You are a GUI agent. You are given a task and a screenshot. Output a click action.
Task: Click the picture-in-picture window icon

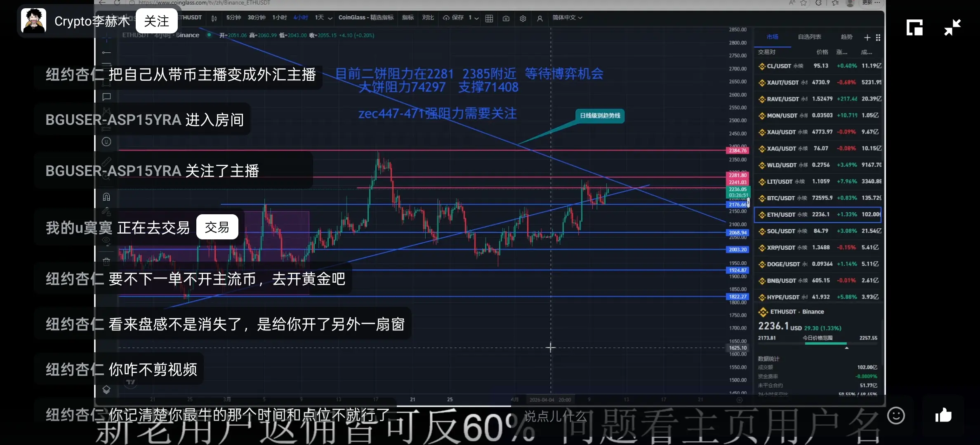tap(914, 28)
